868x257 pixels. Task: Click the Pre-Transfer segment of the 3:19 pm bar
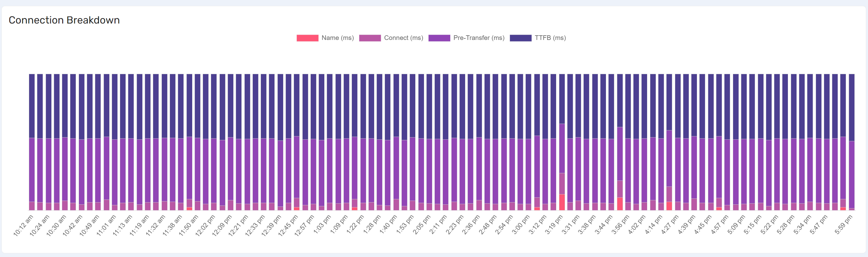[562, 148]
